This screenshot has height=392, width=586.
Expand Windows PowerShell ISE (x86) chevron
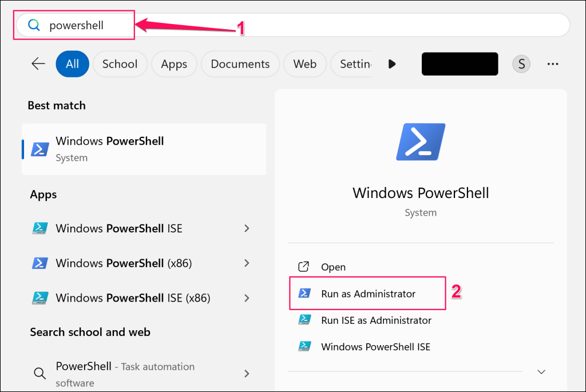click(247, 298)
